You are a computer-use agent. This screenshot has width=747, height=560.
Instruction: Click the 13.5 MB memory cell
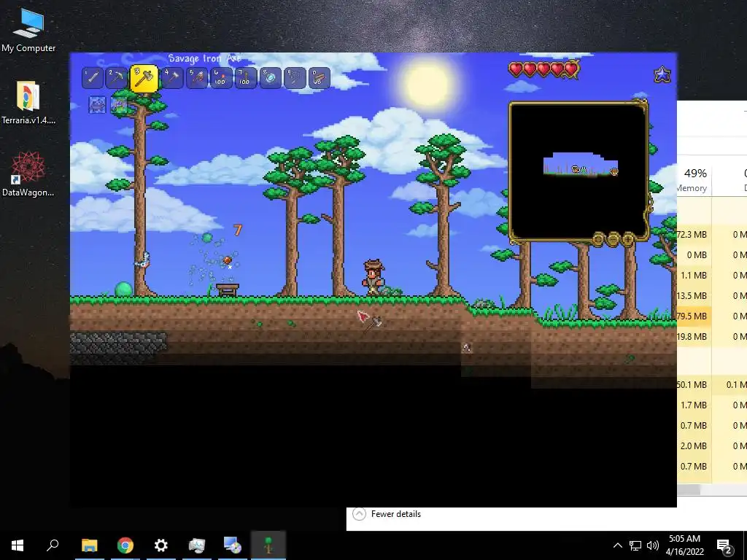tap(693, 295)
